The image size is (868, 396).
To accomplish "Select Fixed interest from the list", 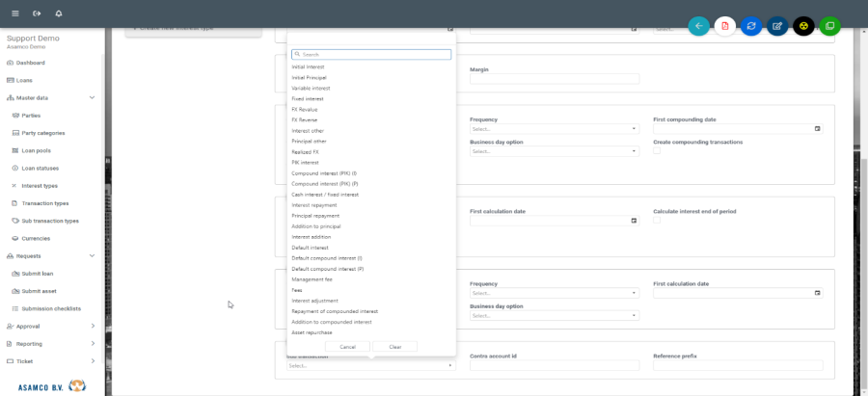I will pyautogui.click(x=308, y=98).
